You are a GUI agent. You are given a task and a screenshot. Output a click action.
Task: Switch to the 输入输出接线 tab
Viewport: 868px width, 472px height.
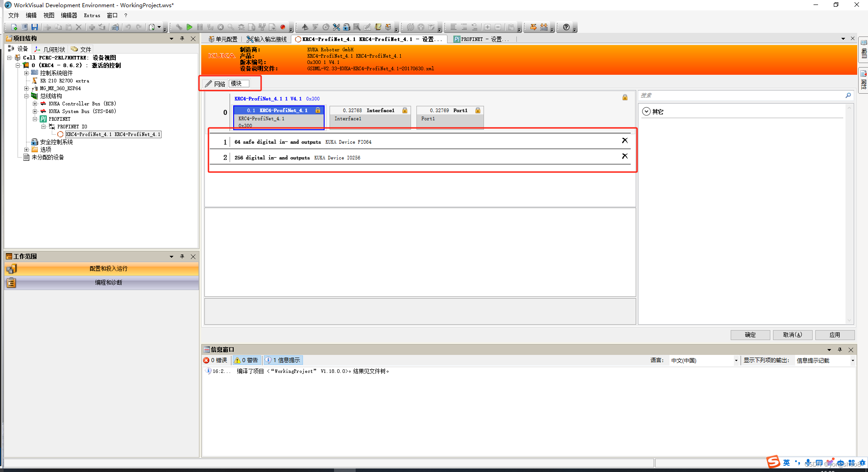(267, 39)
